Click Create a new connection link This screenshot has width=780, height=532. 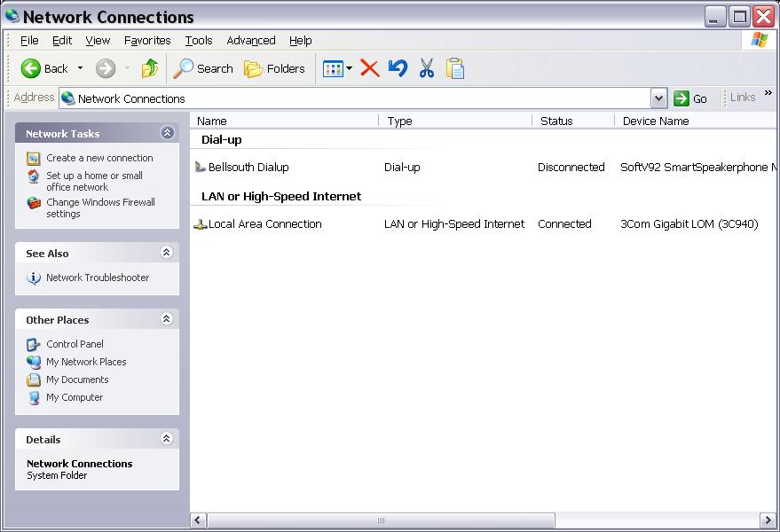point(99,158)
